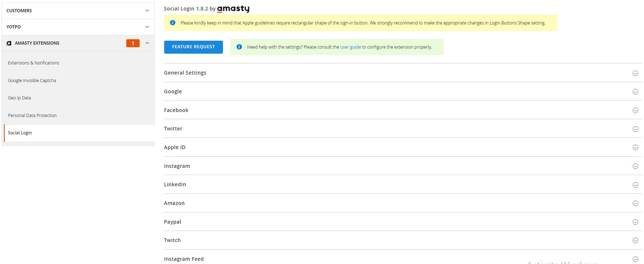Click the Feature Request button
Screen dimensions: 644x264
point(193,47)
